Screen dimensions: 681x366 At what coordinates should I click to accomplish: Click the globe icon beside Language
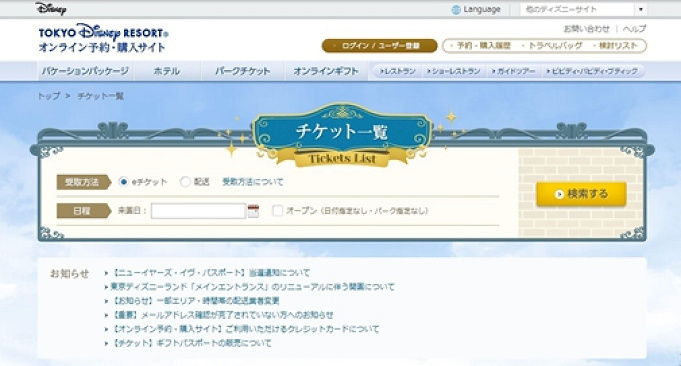[456, 10]
